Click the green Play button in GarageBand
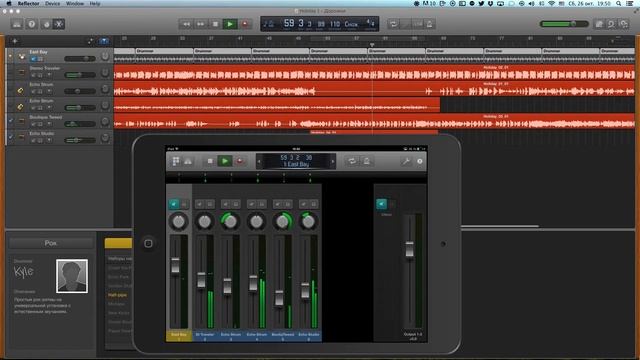The width and height of the screenshot is (640, 360). 230,24
